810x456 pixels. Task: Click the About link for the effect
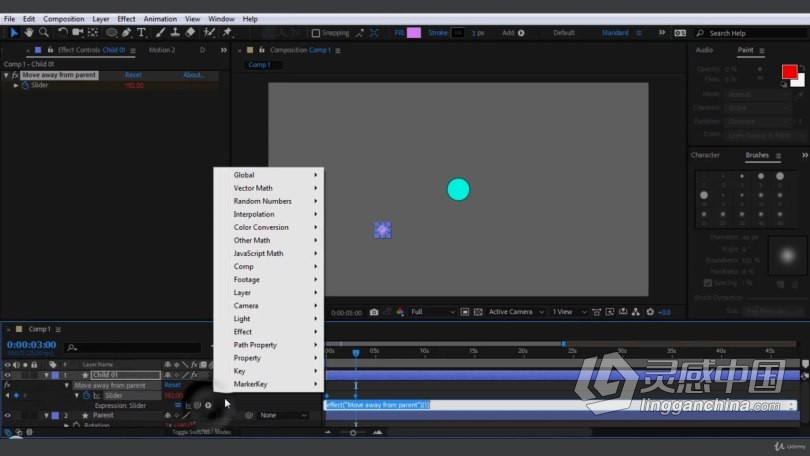(x=193, y=75)
